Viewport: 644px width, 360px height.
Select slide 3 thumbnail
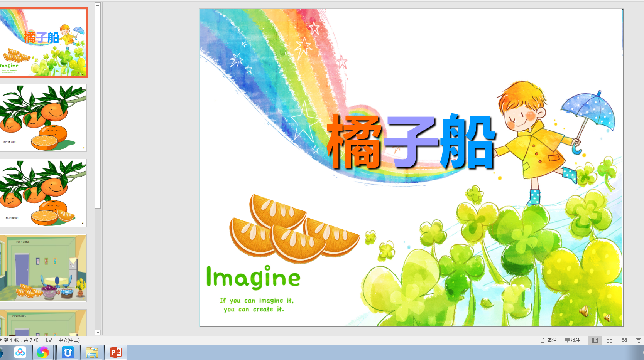[43, 192]
